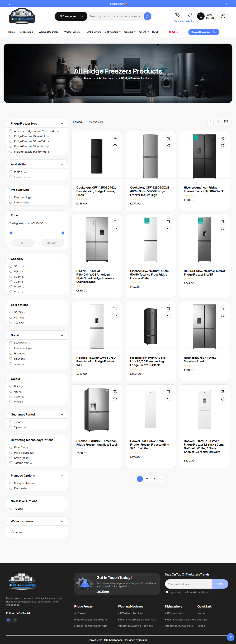Open the Wishlist heart in header
The image size is (236, 644).
tap(190, 15)
